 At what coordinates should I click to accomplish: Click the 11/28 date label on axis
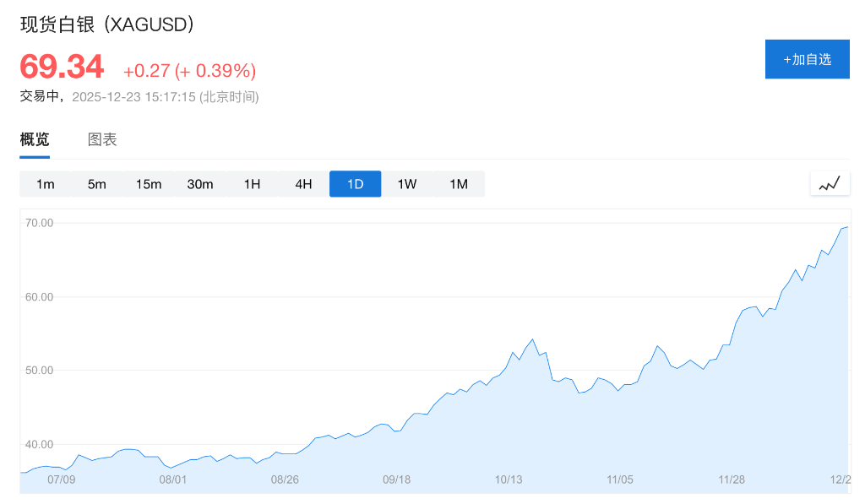(x=732, y=480)
